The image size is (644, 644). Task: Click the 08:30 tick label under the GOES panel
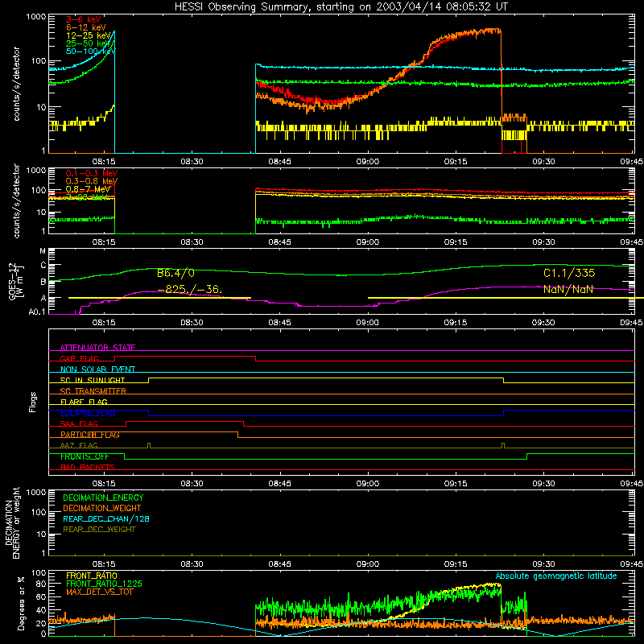pos(192,323)
